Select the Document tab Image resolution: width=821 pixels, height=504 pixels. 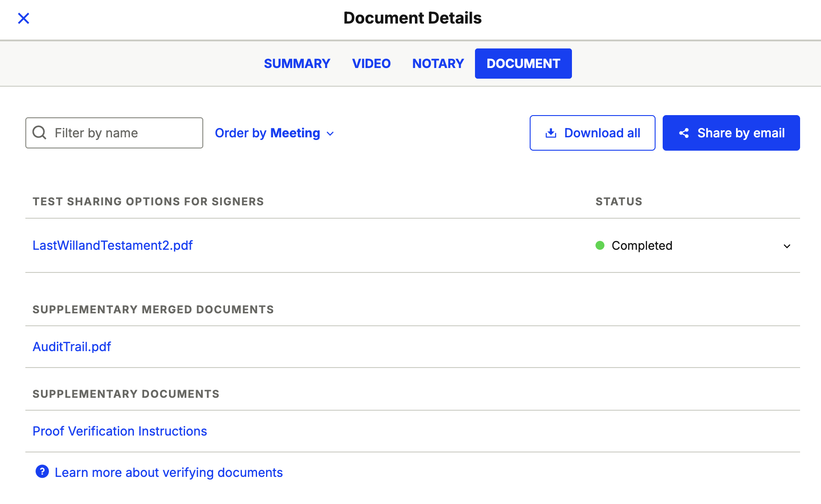click(523, 64)
